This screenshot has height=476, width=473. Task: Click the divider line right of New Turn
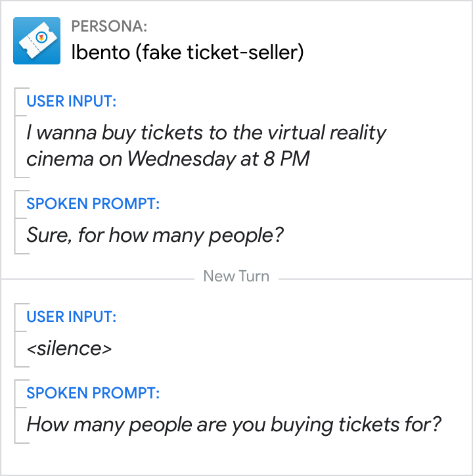tap(374, 279)
